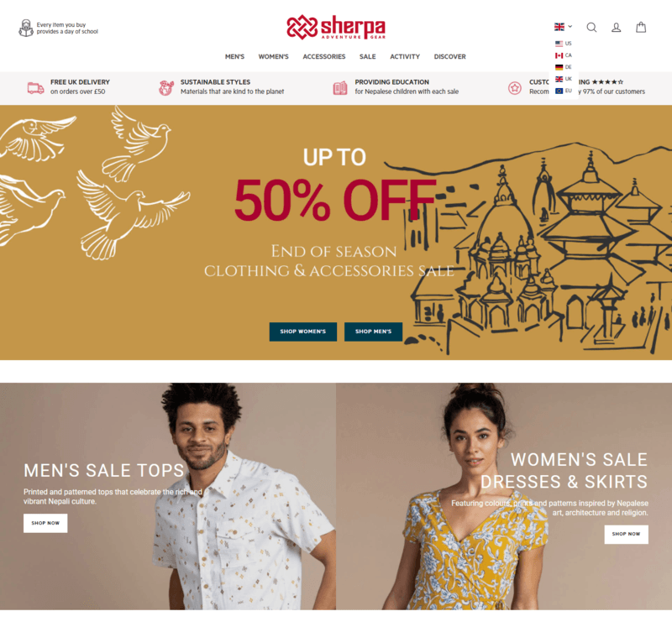
Task: Select CA from the region list
Action: click(x=563, y=55)
